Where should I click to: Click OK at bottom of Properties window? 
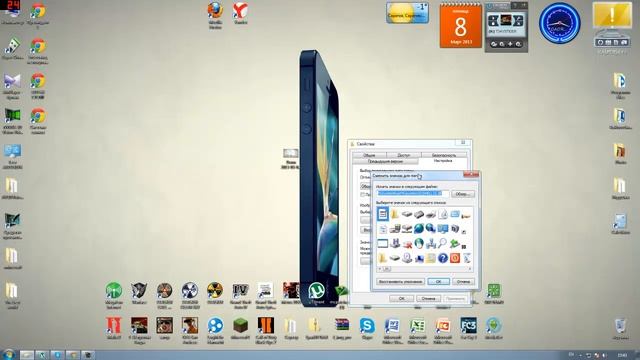[401, 298]
